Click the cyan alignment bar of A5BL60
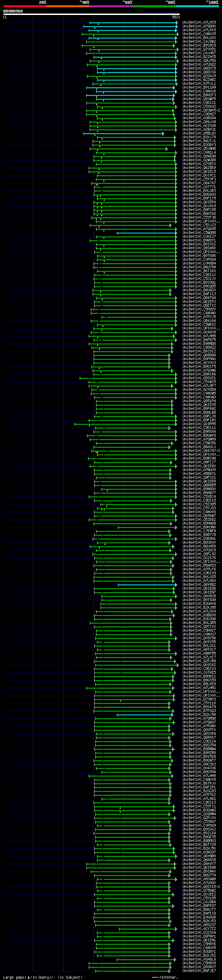222x980 pixels. (x=124, y=133)
